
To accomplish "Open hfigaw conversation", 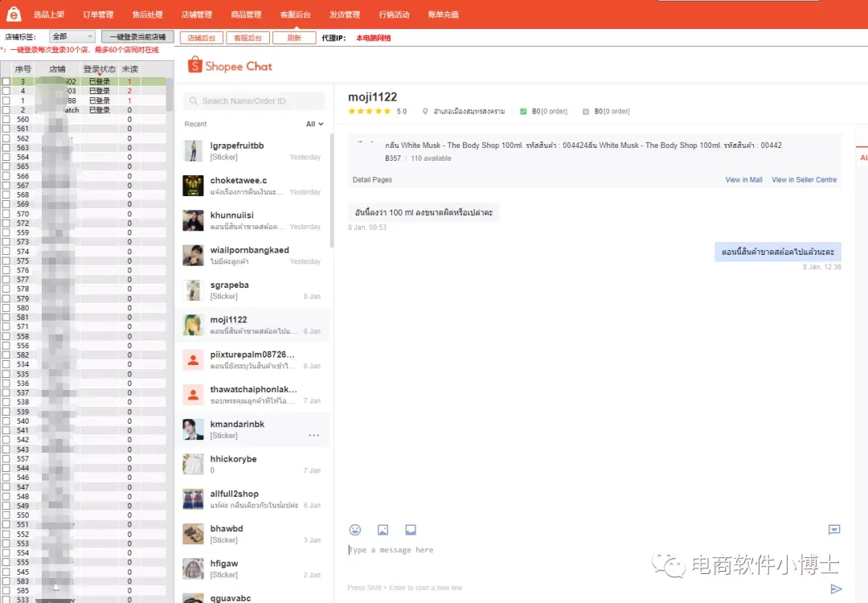I will 253,568.
